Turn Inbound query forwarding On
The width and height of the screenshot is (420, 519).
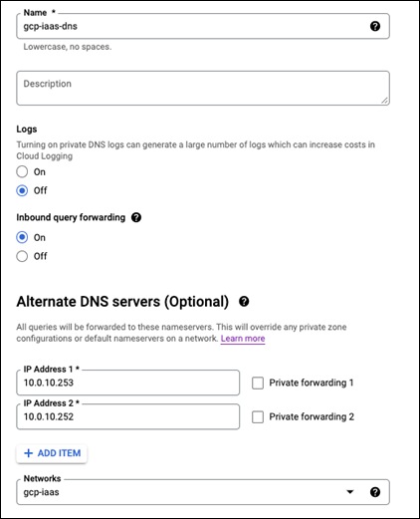pyautogui.click(x=22, y=237)
